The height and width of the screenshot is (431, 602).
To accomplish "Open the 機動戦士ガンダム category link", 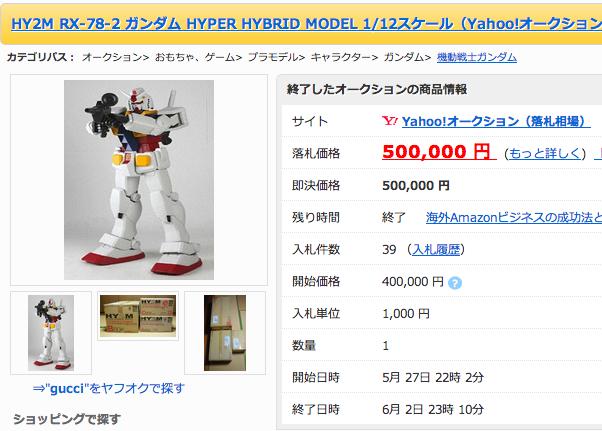I will click(x=476, y=57).
